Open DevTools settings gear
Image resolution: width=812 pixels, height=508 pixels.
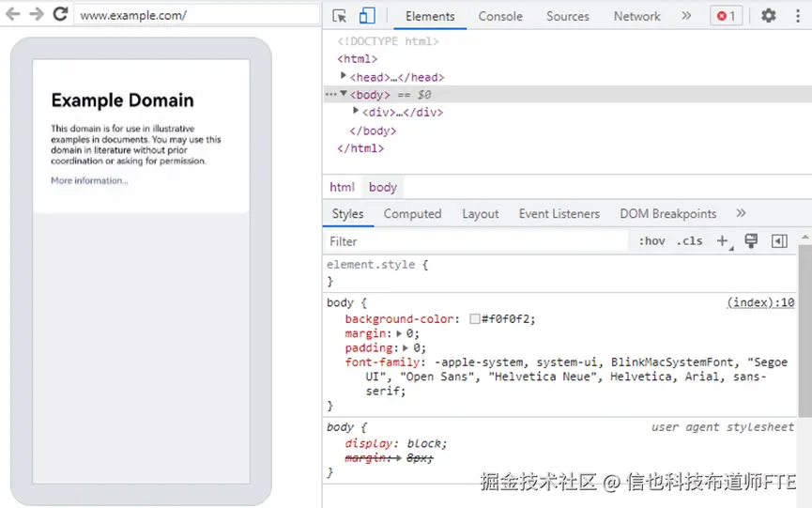coord(769,16)
